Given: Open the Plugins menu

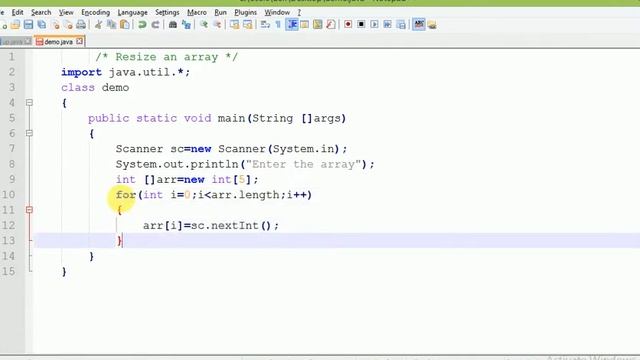Looking at the screenshot, I should (245, 12).
